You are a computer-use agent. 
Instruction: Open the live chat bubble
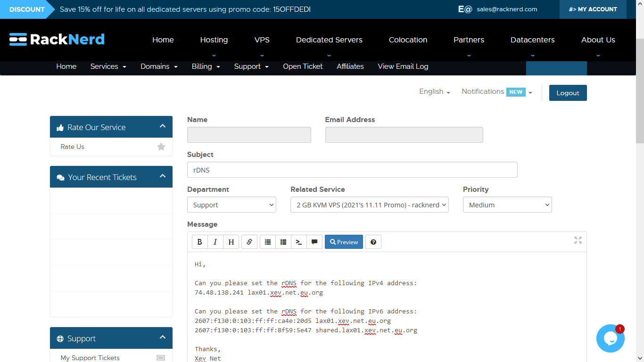(x=610, y=338)
